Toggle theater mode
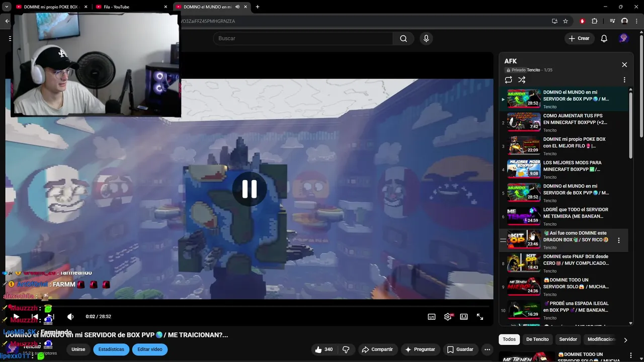The image size is (644, 362). pyautogui.click(x=464, y=317)
